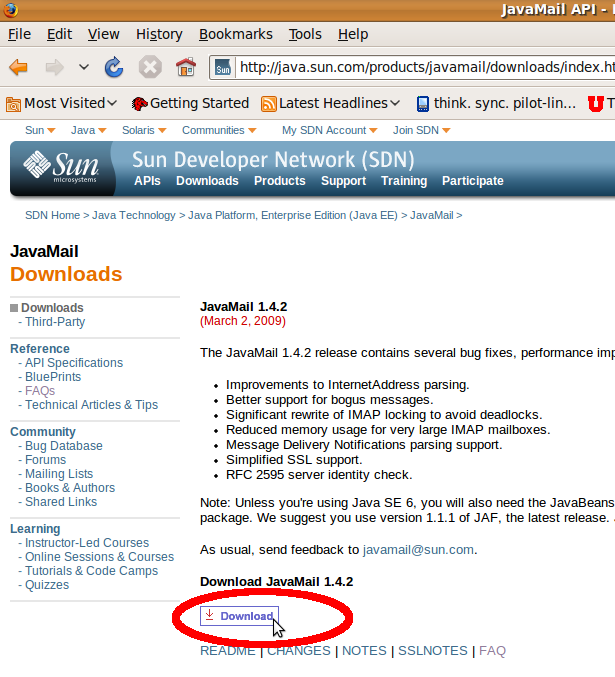Click the Firefox back arrow button
The height and width of the screenshot is (677, 615).
19,67
